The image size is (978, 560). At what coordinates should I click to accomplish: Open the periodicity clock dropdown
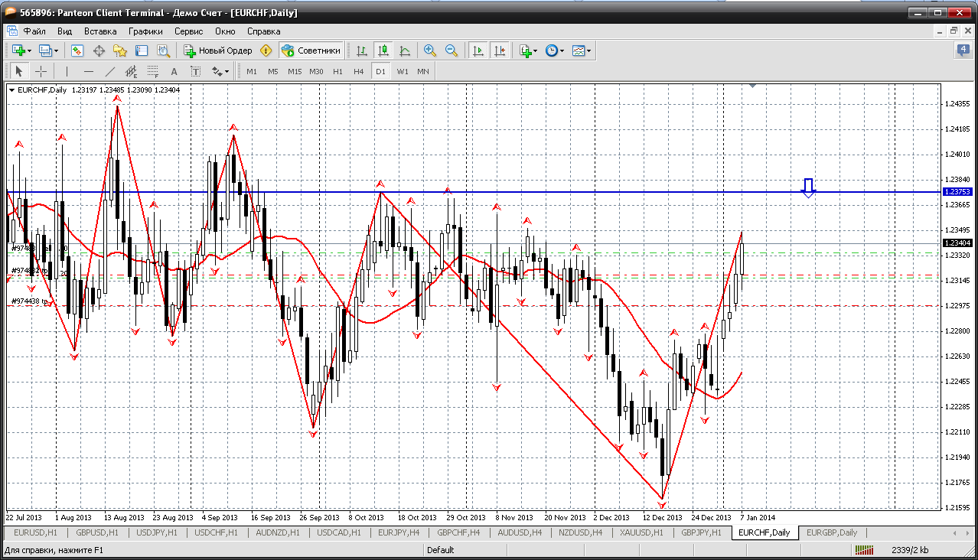[x=562, y=50]
